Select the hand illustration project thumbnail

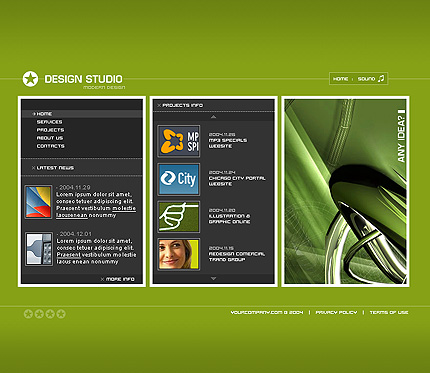tap(179, 217)
